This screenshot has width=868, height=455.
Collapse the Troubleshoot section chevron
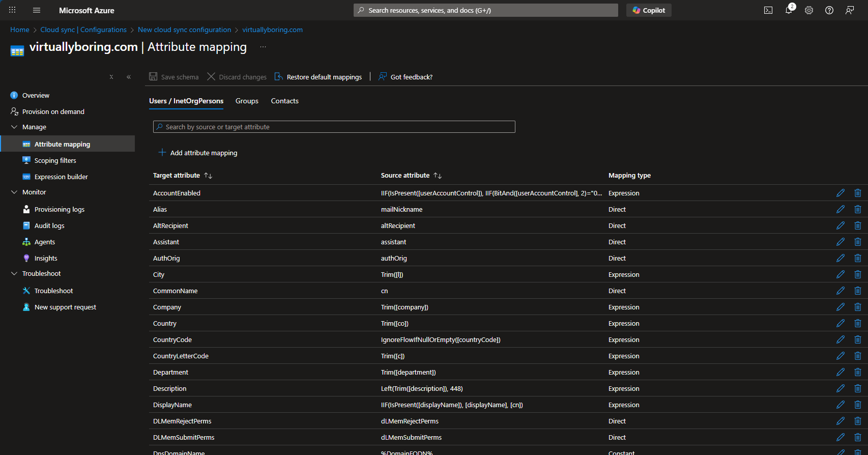[14, 273]
